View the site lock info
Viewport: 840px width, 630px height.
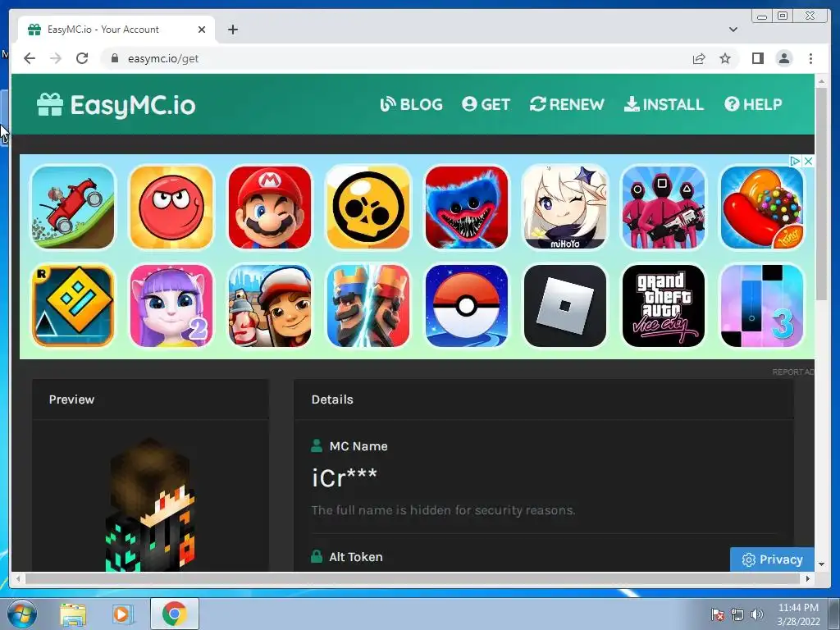(114, 58)
